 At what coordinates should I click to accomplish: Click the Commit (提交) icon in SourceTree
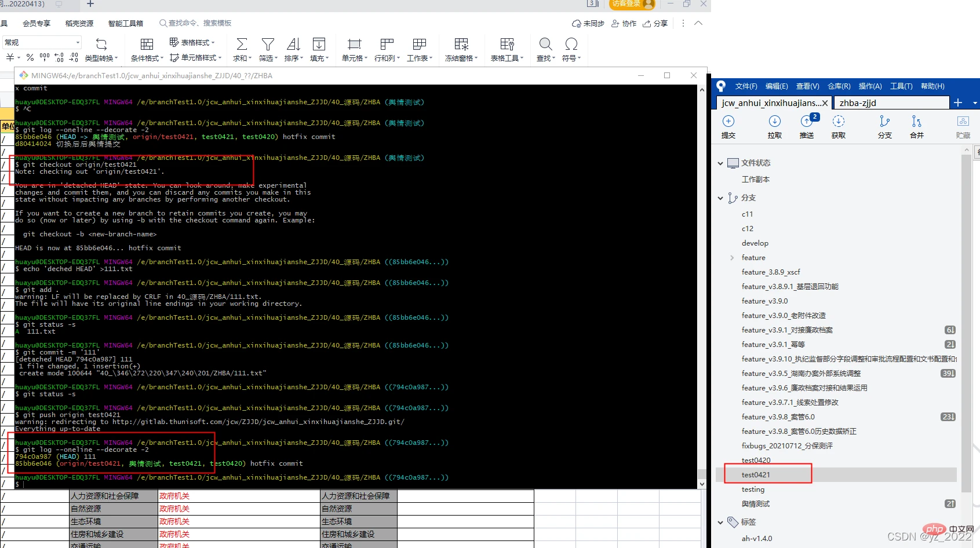[728, 122]
